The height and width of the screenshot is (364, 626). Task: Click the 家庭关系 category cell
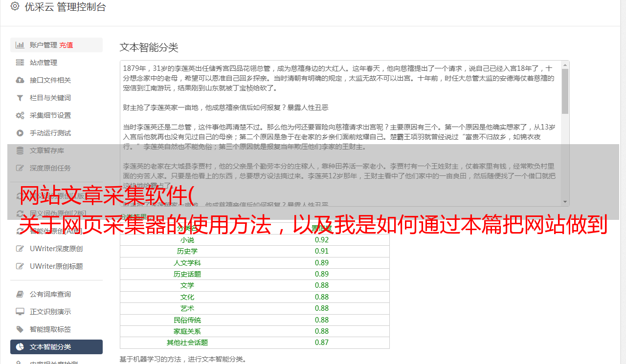coord(187,331)
